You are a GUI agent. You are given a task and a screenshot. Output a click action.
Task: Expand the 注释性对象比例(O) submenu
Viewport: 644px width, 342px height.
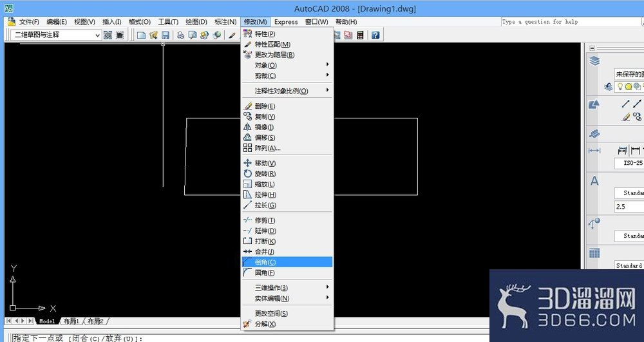pyautogui.click(x=287, y=91)
